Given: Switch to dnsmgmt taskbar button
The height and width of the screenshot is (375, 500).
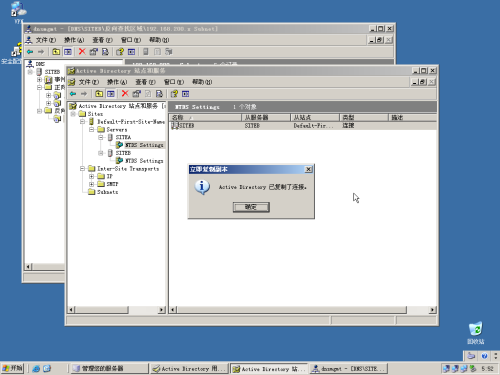Looking at the screenshot, I should [x=348, y=368].
